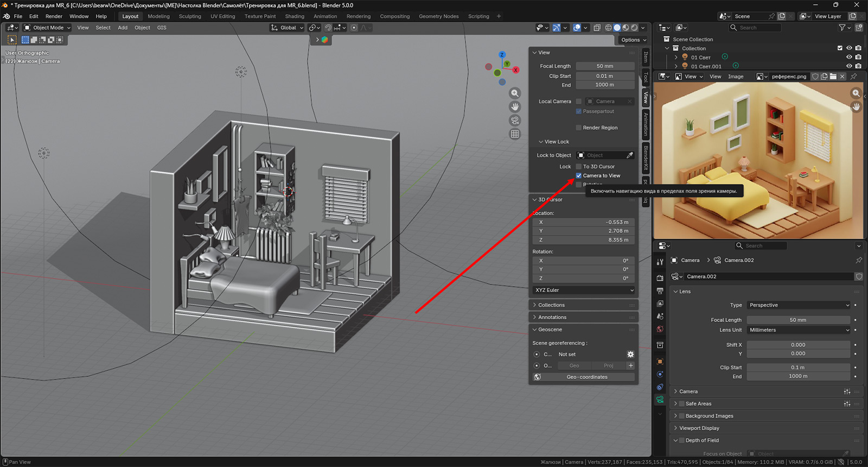868x467 pixels.
Task: Toggle camera view icon in 3D viewport
Action: [x=515, y=121]
